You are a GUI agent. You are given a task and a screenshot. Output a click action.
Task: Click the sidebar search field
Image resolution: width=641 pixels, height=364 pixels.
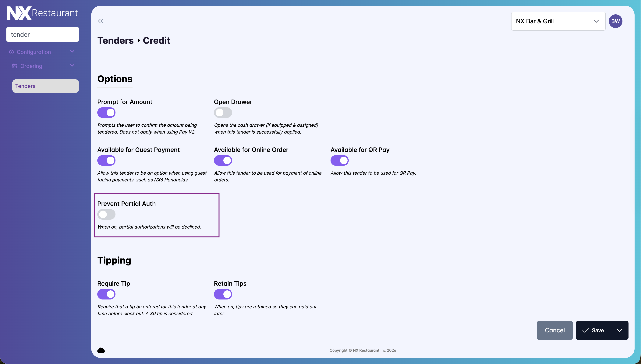pos(43,34)
